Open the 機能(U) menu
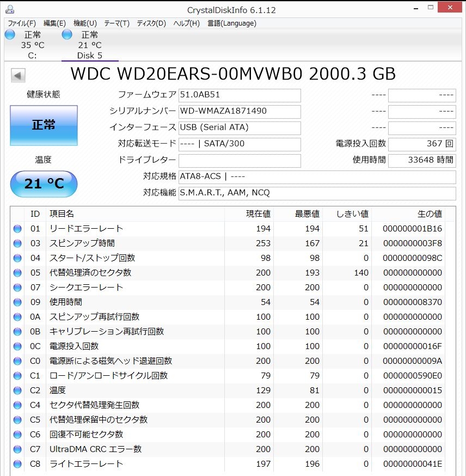Screen dimensions: 466x476 [85, 23]
